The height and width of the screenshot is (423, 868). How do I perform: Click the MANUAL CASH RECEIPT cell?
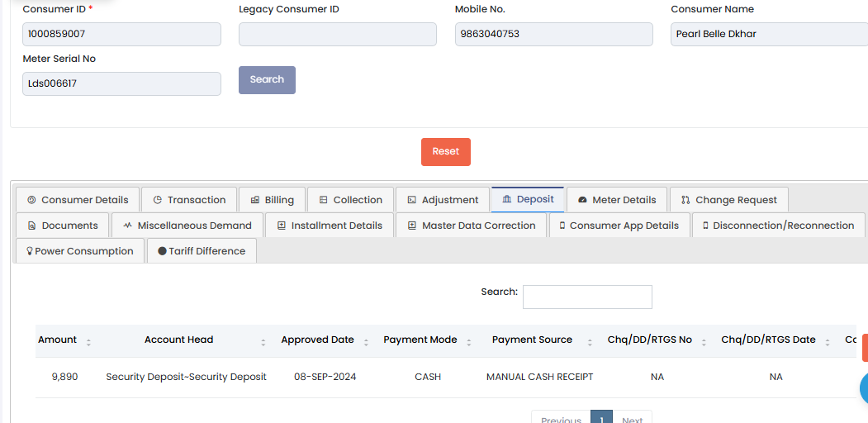(540, 377)
